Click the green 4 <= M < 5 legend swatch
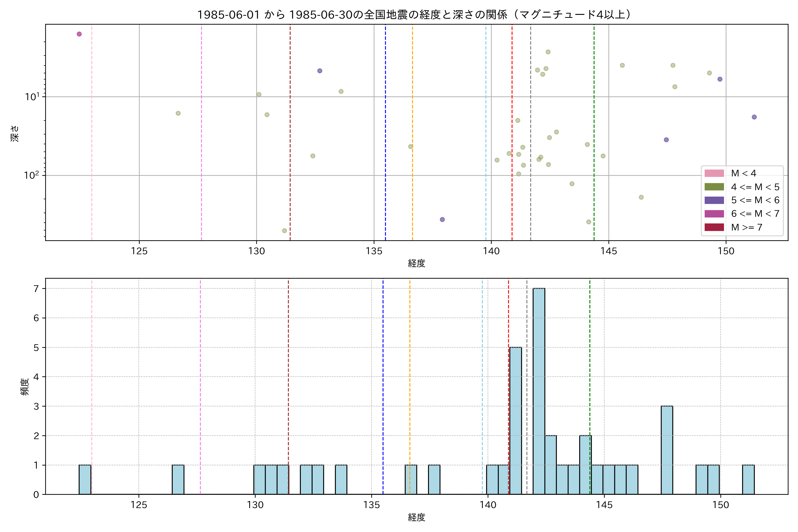The image size is (798, 532). [x=714, y=187]
